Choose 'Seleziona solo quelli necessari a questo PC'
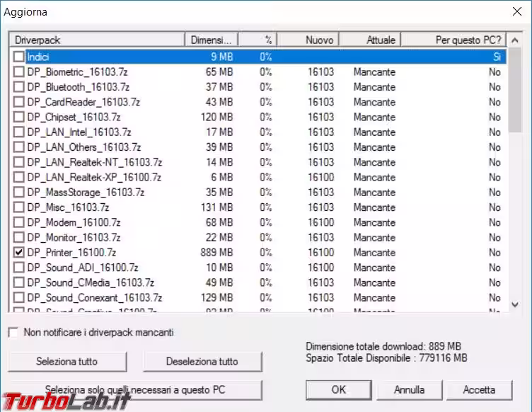This screenshot has height=412, width=532. point(136,389)
